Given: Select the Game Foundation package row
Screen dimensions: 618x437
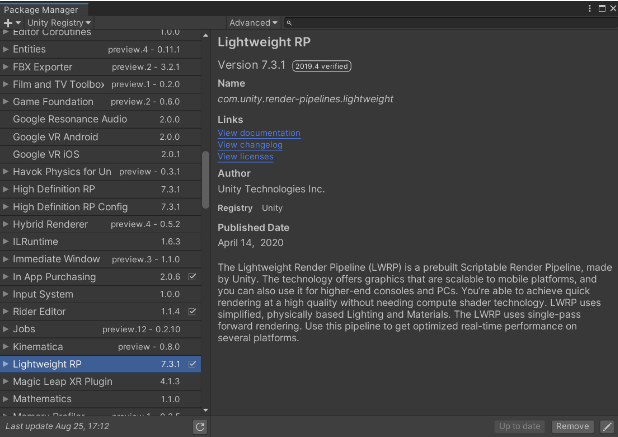Looking at the screenshot, I should pos(101,102).
